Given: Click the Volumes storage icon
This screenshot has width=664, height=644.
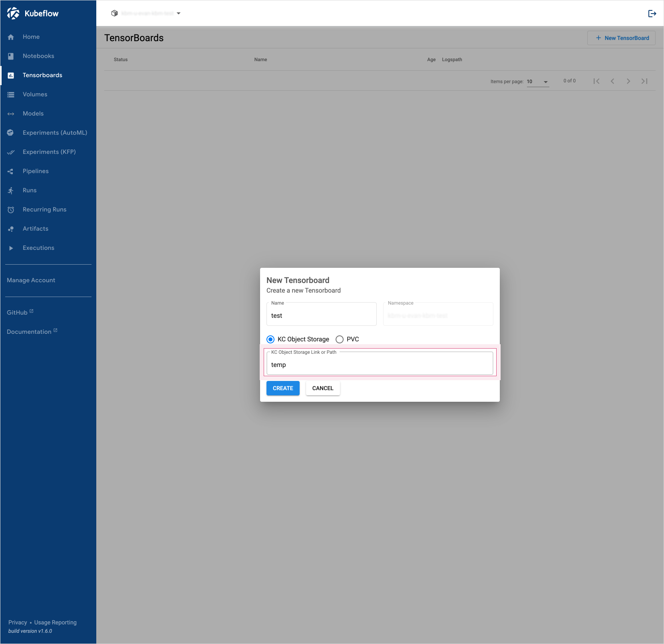Looking at the screenshot, I should [11, 95].
